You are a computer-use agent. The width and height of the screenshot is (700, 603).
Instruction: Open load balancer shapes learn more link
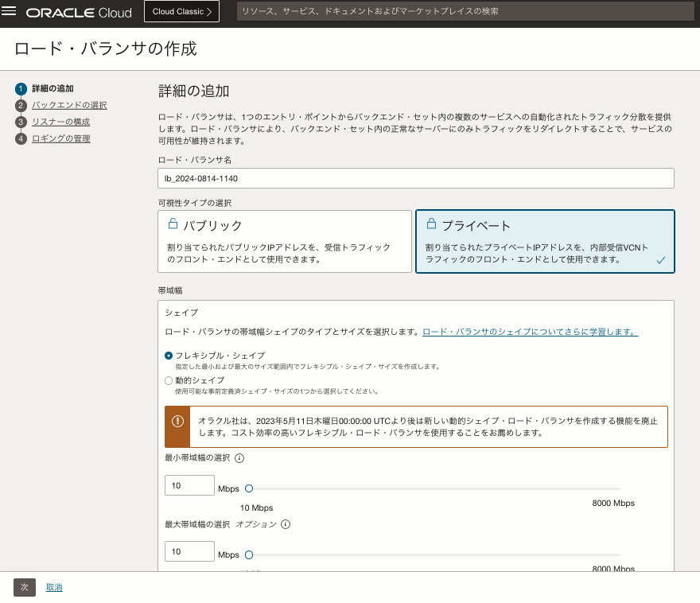pos(530,332)
